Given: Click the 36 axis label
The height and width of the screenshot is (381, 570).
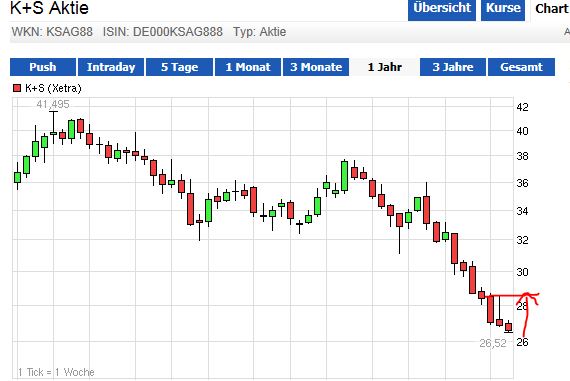Looking at the screenshot, I should (x=522, y=183).
